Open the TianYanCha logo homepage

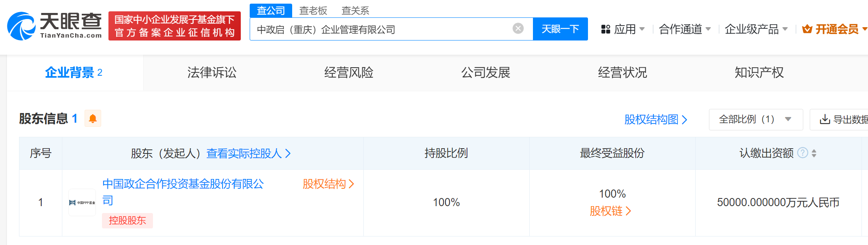click(x=55, y=26)
